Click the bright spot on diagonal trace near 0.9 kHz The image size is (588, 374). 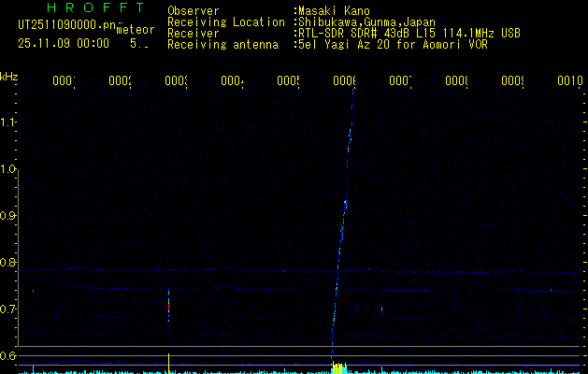[x=344, y=204]
